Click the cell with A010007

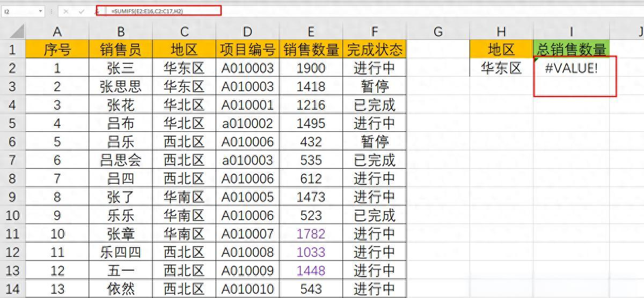click(247, 234)
